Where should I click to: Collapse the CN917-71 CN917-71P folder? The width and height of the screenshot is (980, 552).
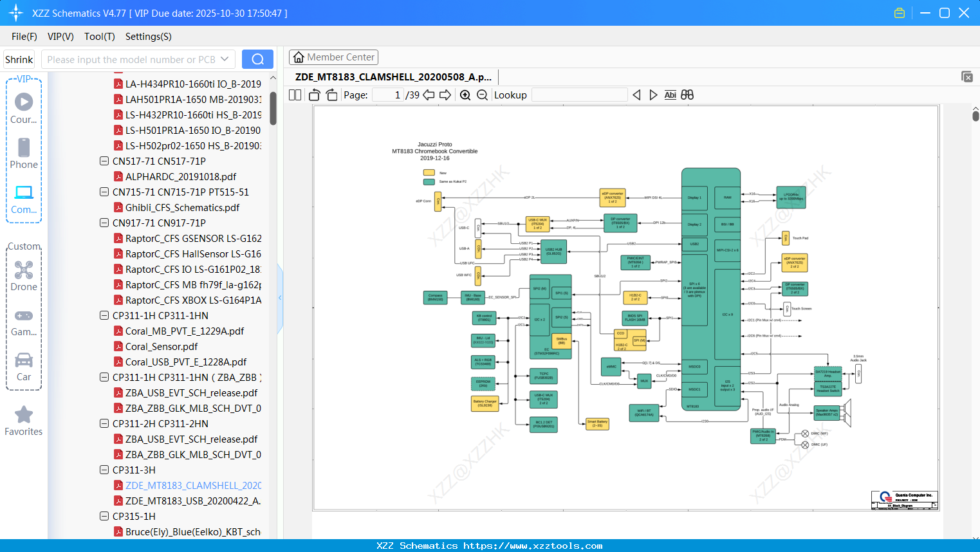click(x=104, y=223)
